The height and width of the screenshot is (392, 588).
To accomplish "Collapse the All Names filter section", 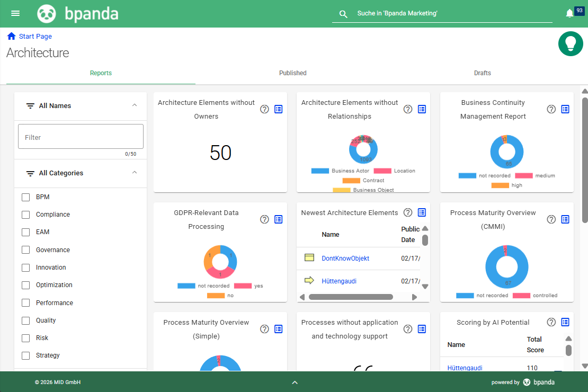I will pos(135,105).
